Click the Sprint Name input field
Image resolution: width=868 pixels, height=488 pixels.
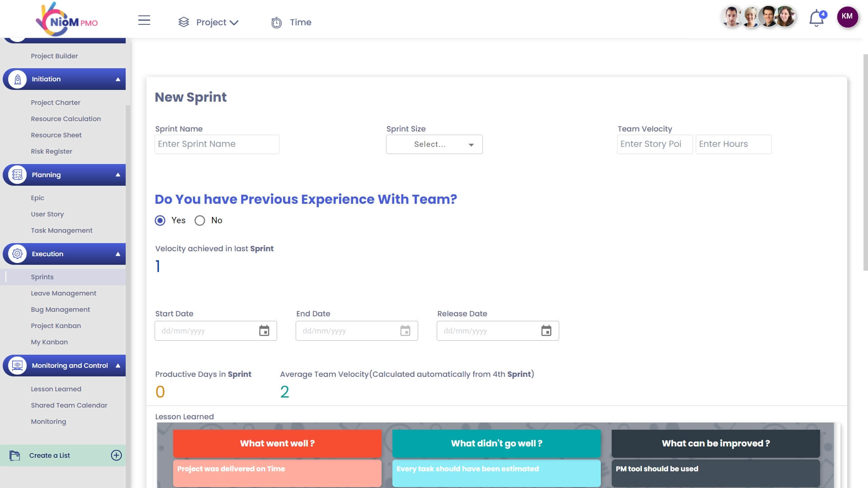click(x=217, y=144)
